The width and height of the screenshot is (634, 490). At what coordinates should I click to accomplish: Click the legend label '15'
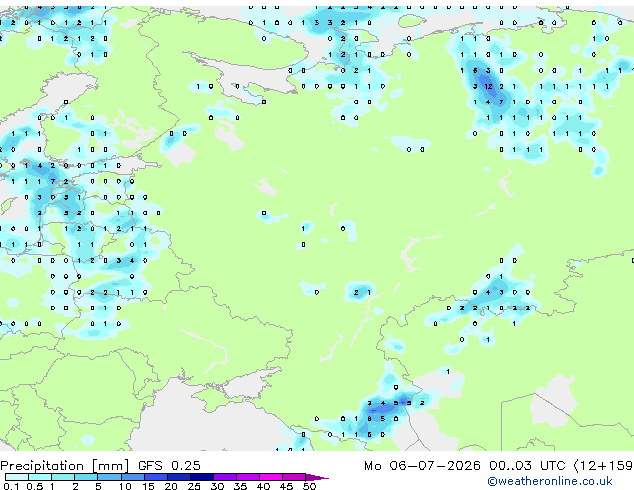[x=148, y=486]
